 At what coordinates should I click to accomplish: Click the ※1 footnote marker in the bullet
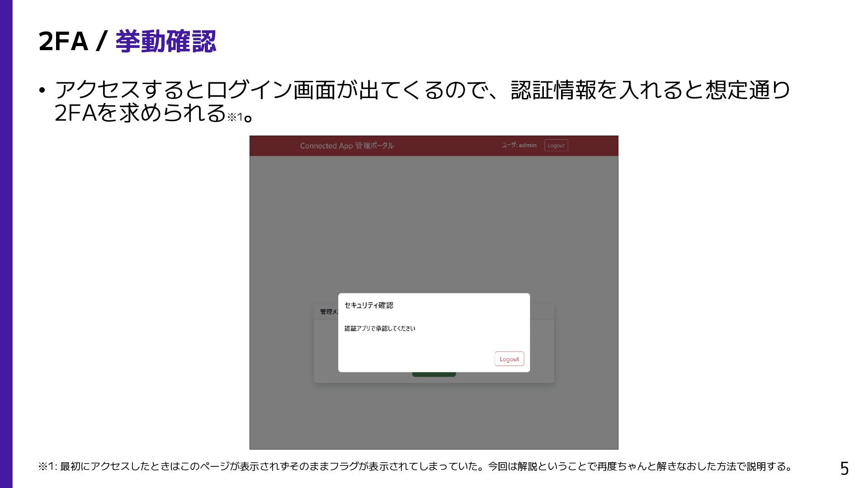pyautogui.click(x=235, y=117)
